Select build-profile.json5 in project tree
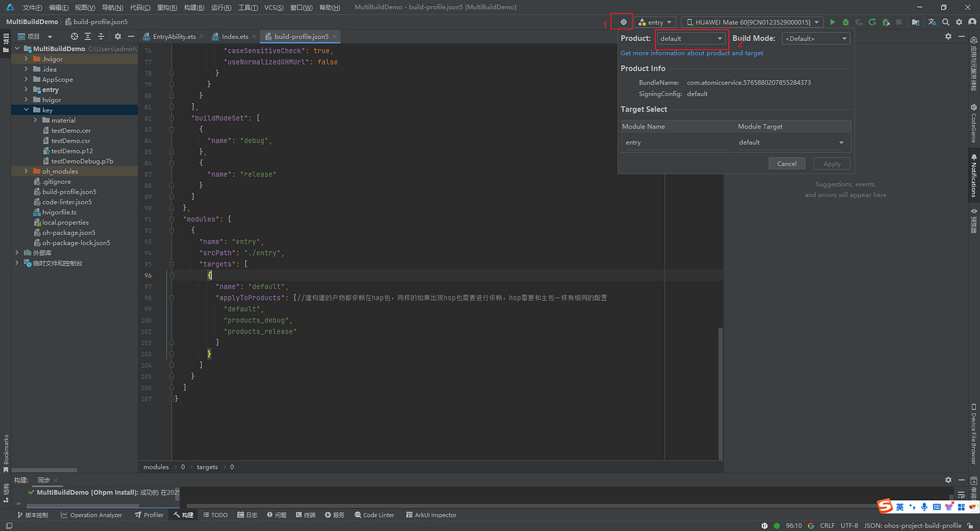This screenshot has width=980, height=531. (x=69, y=192)
